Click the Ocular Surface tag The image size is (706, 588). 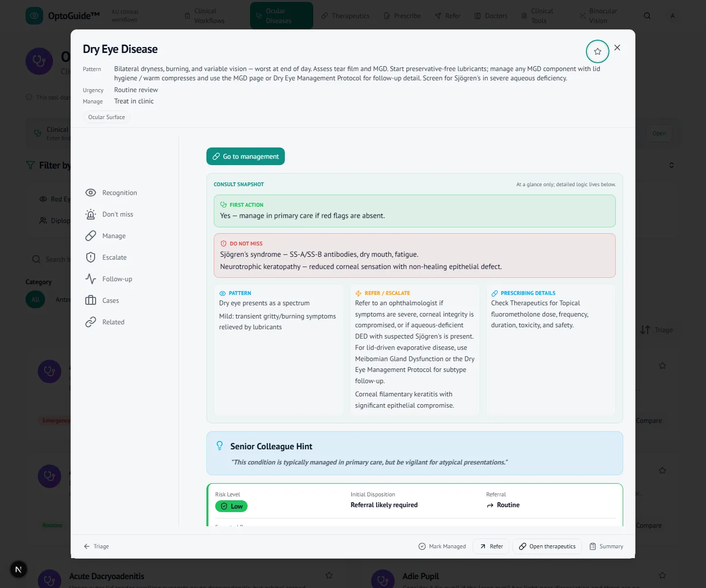(x=106, y=117)
